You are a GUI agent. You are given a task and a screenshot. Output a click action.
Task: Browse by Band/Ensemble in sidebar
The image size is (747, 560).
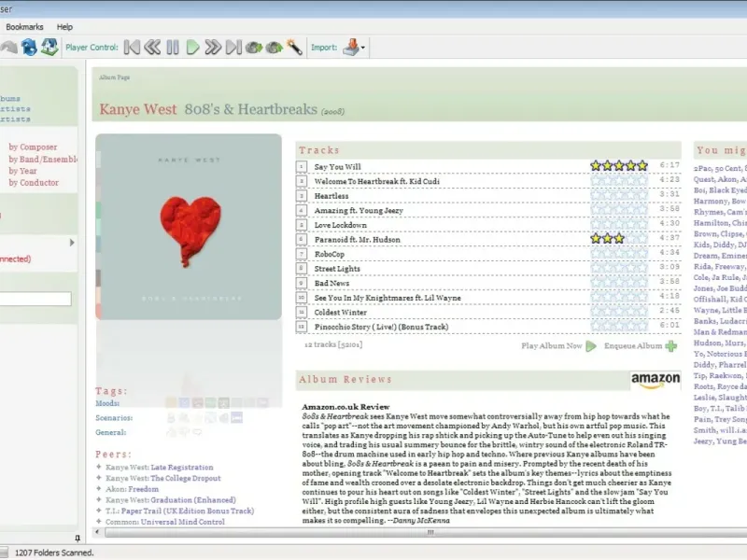[43, 159]
